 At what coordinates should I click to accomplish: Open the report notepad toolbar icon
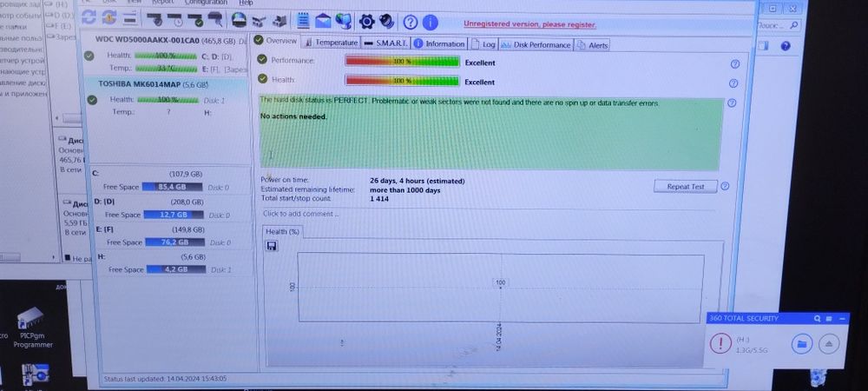[303, 21]
